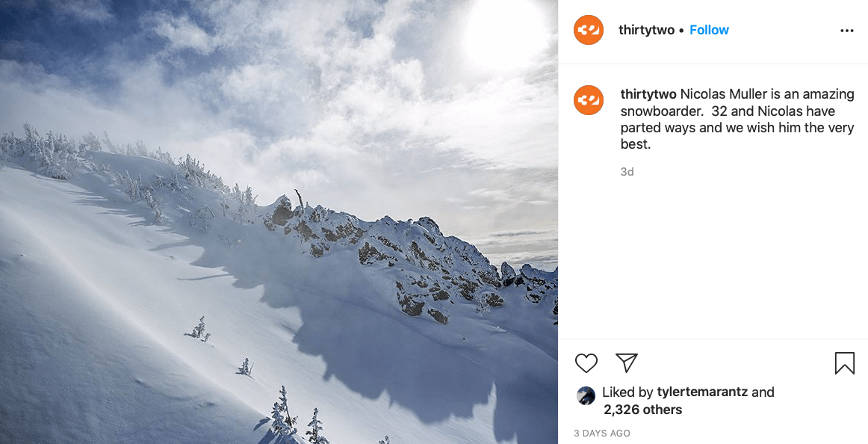This screenshot has width=868, height=444.
Task: Open tylertemarantz's small profile picture
Action: click(586, 395)
